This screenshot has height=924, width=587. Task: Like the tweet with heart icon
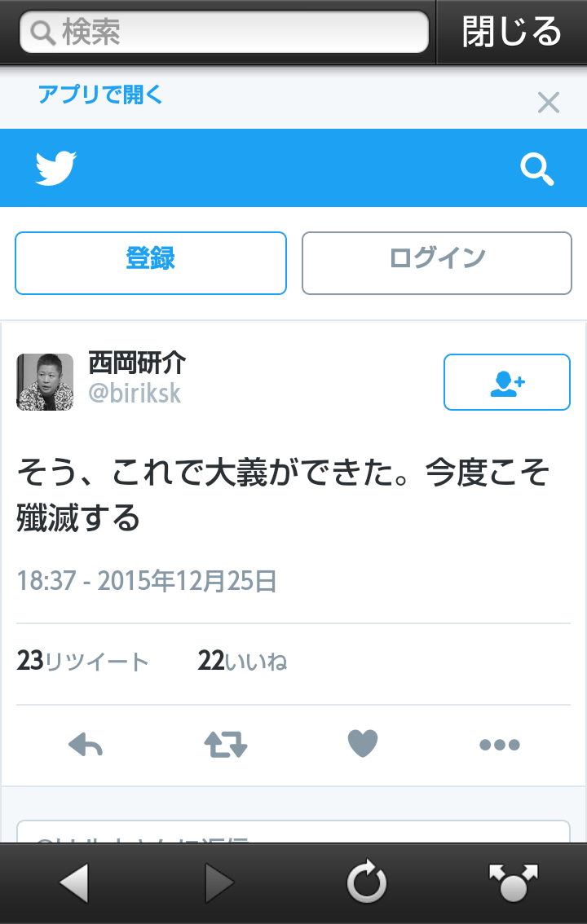tap(363, 744)
